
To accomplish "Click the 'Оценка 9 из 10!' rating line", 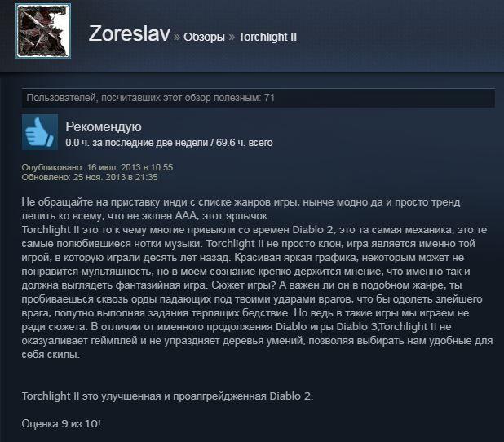I will [x=61, y=424].
